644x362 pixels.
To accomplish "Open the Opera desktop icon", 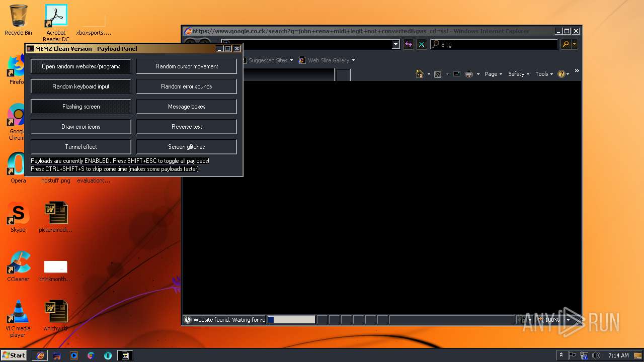I will [18, 168].
